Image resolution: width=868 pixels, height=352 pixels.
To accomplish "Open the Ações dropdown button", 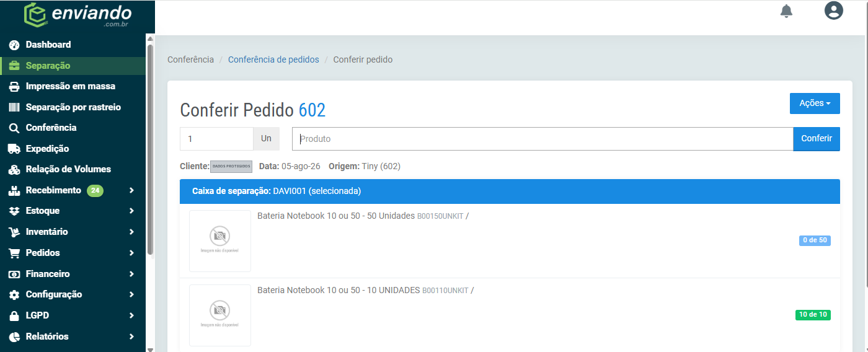I will [815, 103].
